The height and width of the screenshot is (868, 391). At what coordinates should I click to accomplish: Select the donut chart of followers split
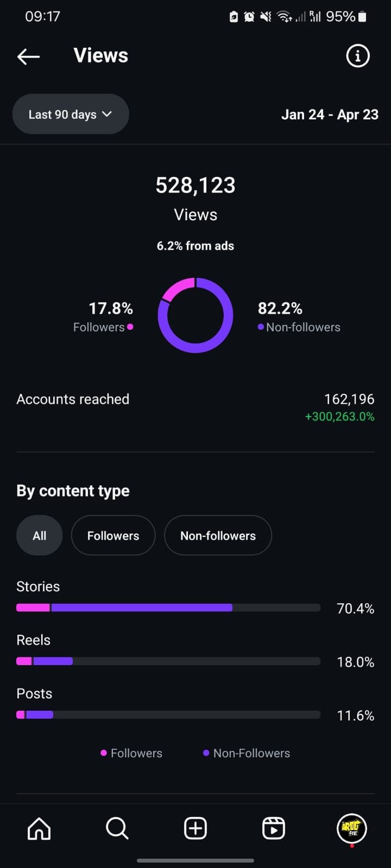pos(195,315)
